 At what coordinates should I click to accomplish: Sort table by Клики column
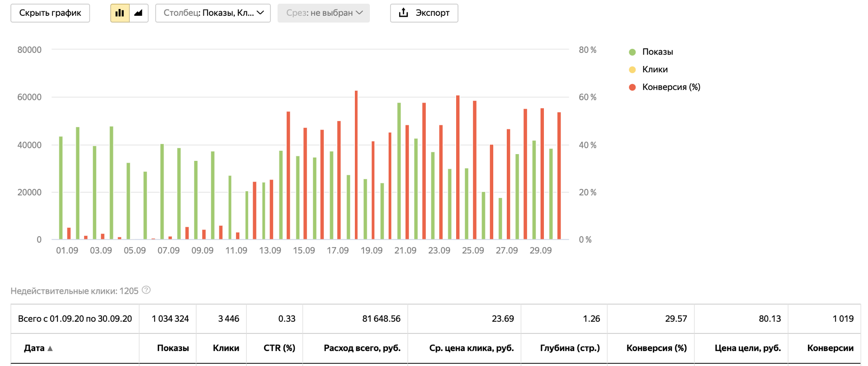pyautogui.click(x=226, y=348)
